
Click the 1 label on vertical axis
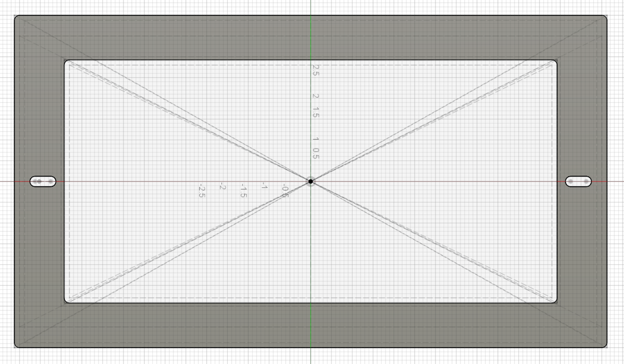315,139
